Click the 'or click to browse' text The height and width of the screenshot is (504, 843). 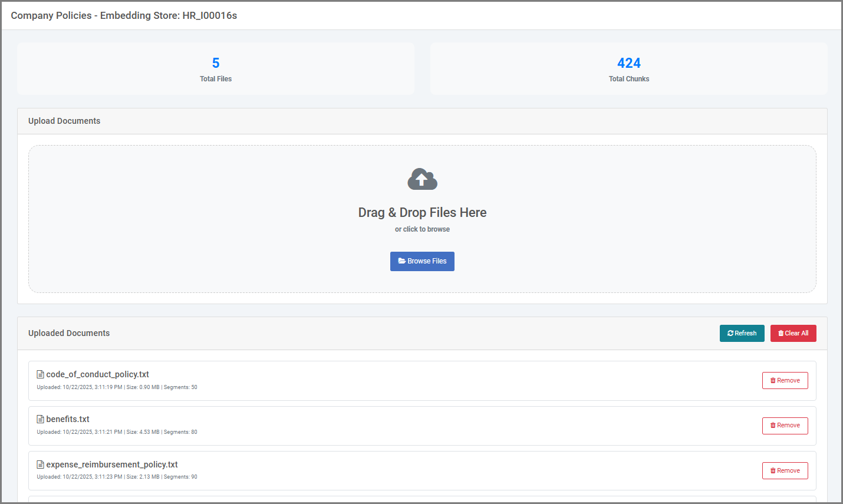(422, 229)
